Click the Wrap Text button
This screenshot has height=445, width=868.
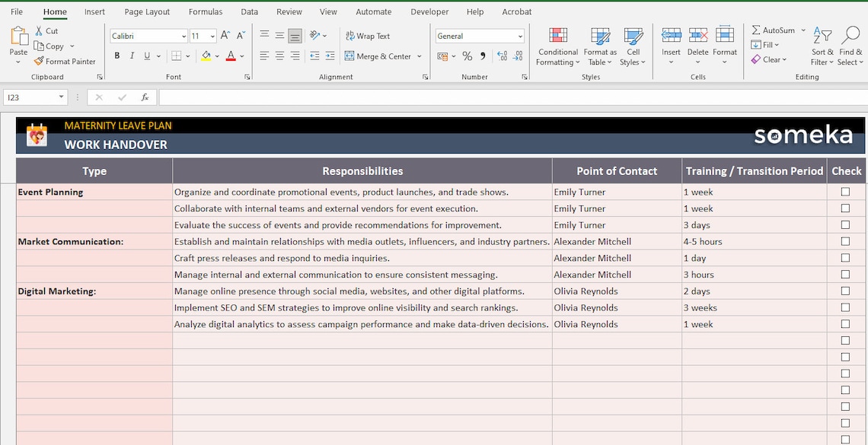click(x=368, y=36)
